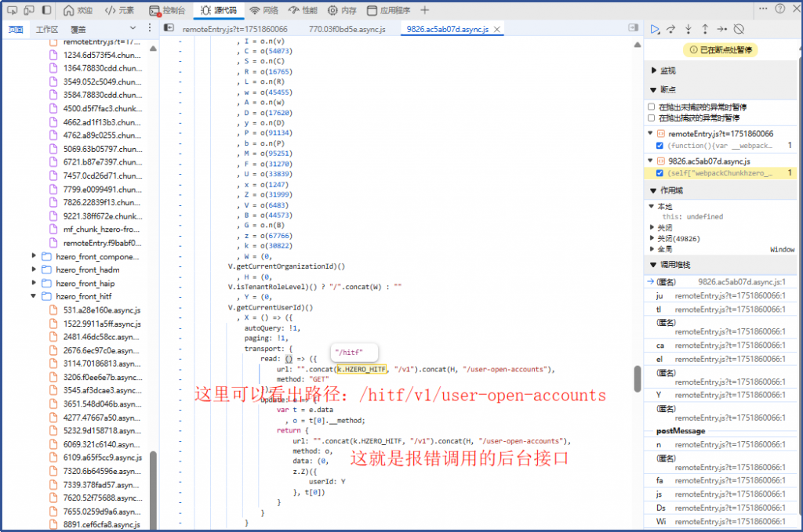Click the inspect element picker icon
The image size is (803, 532).
click(x=10, y=10)
